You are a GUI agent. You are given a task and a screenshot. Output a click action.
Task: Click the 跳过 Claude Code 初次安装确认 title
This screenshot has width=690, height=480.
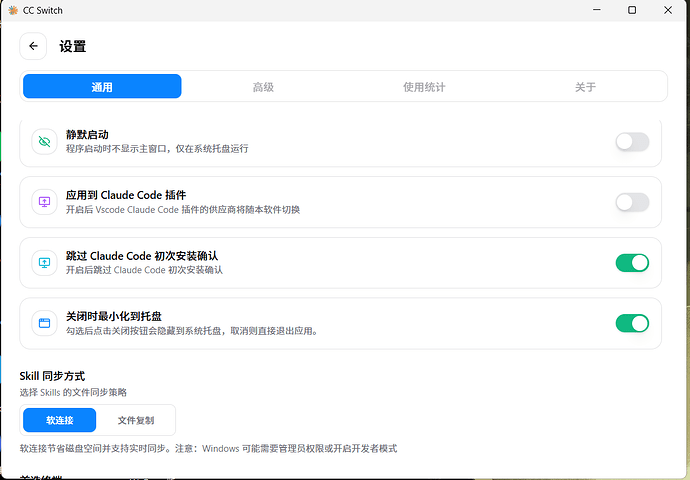(142, 256)
